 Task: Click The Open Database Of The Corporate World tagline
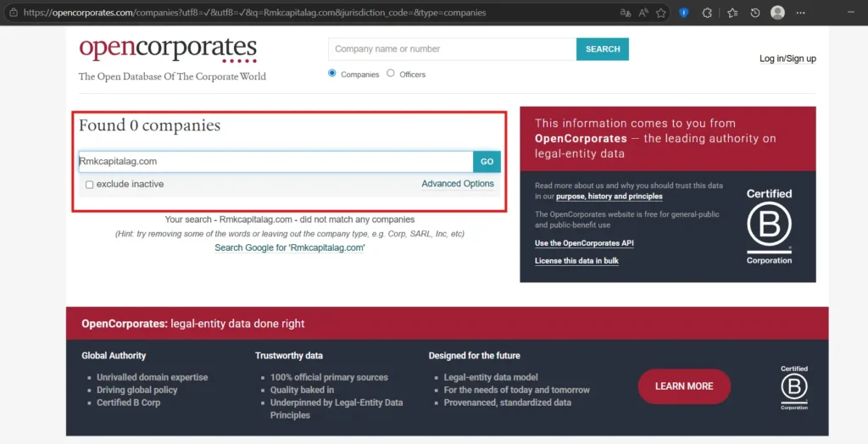point(172,76)
